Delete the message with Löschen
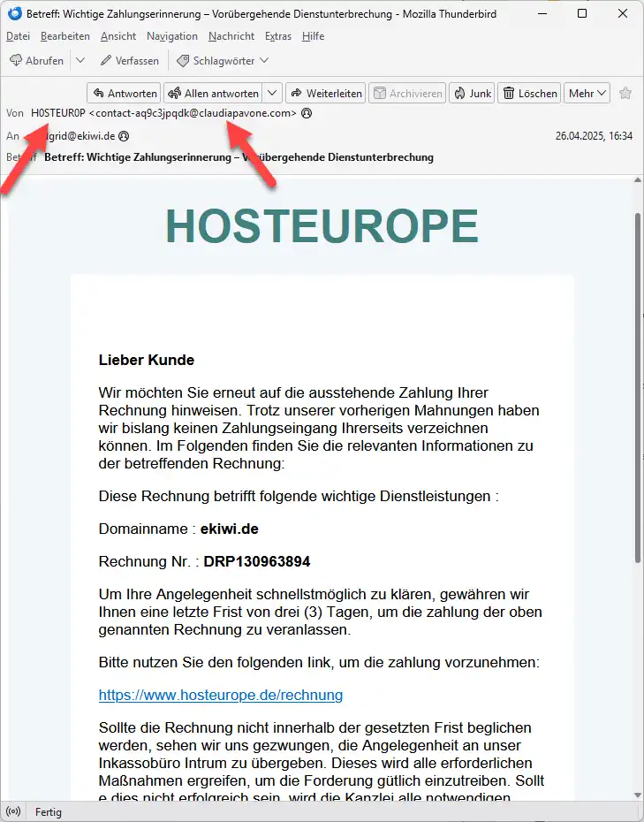This screenshot has width=644, height=822. click(x=529, y=94)
